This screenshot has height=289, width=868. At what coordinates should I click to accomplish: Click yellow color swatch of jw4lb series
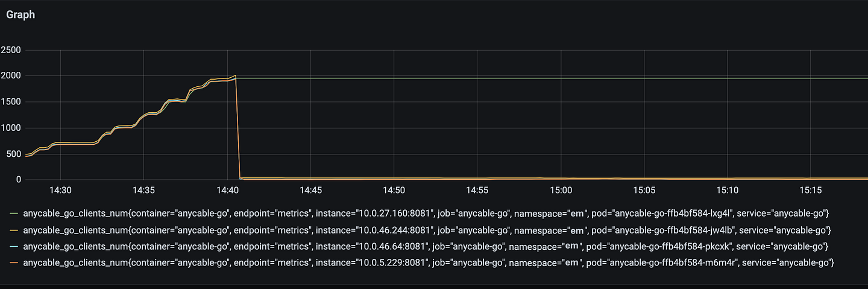14,230
